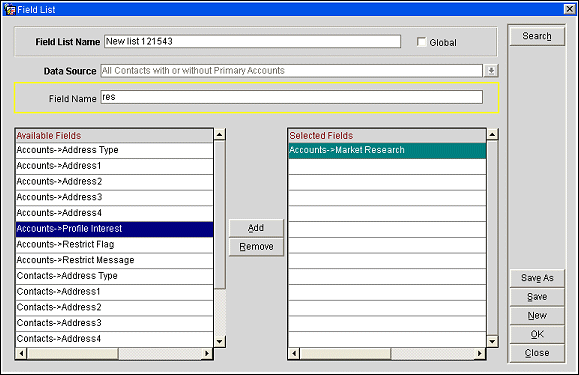Click Selected Fields scroll up arrow
The width and height of the screenshot is (579, 375).
point(492,134)
